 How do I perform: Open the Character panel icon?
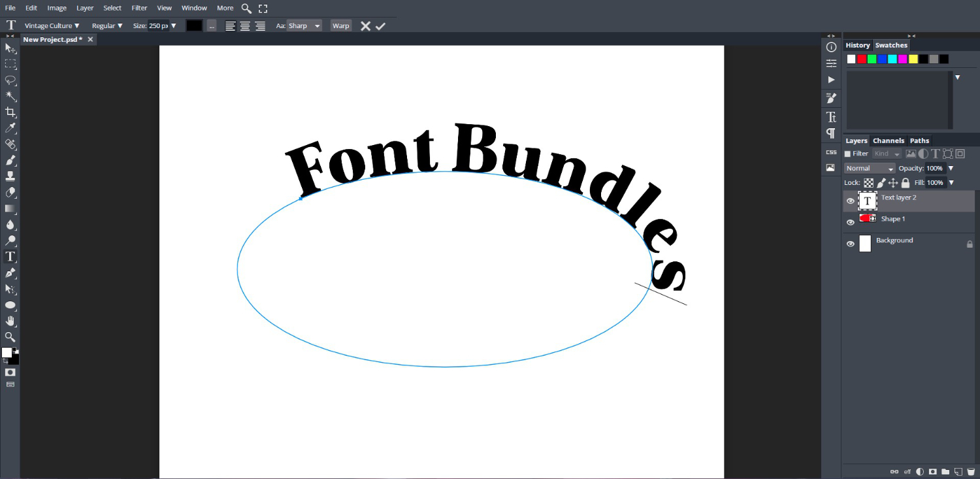pos(831,117)
